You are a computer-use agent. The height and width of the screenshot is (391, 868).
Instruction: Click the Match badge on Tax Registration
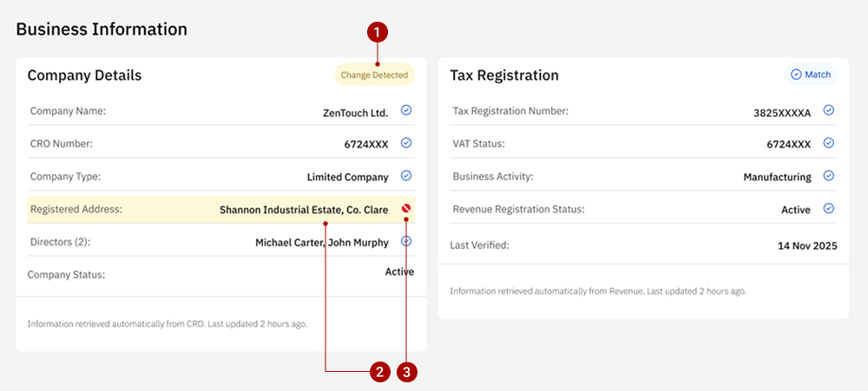point(811,75)
